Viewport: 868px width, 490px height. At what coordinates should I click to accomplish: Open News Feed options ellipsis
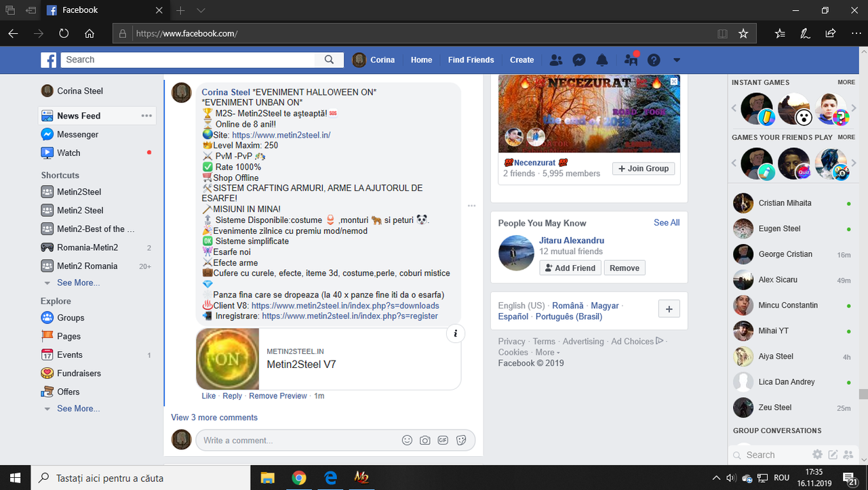coord(146,116)
